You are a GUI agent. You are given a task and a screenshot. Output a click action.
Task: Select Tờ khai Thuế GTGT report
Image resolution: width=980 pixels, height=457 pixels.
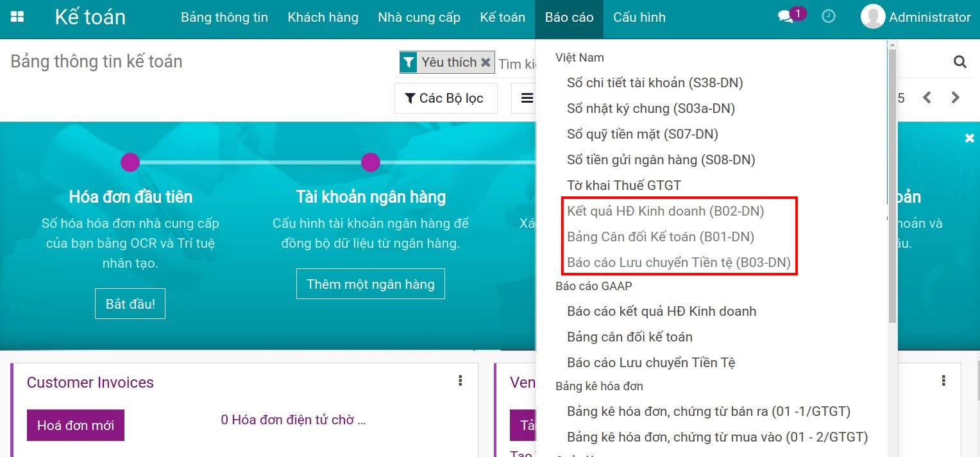click(x=624, y=185)
